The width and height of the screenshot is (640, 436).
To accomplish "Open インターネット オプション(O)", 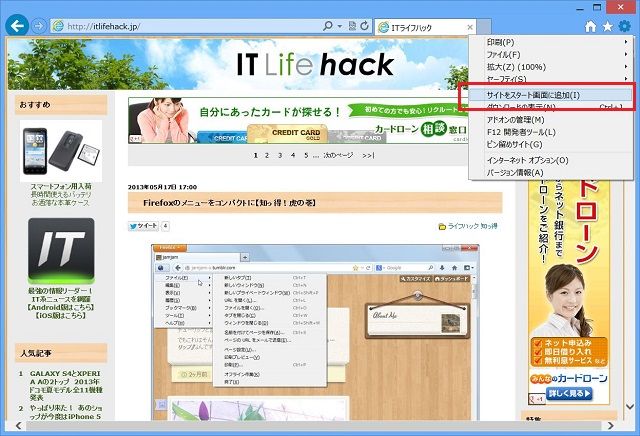I will click(x=551, y=160).
